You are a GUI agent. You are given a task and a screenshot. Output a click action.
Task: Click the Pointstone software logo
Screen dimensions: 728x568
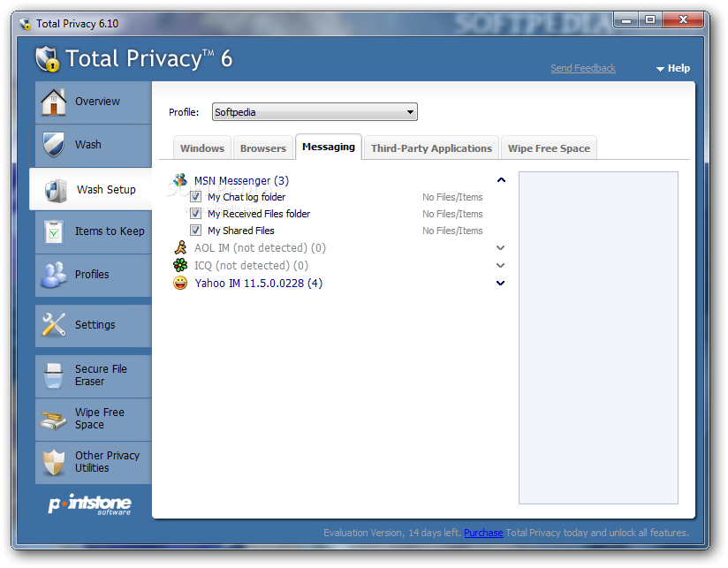coord(90,505)
